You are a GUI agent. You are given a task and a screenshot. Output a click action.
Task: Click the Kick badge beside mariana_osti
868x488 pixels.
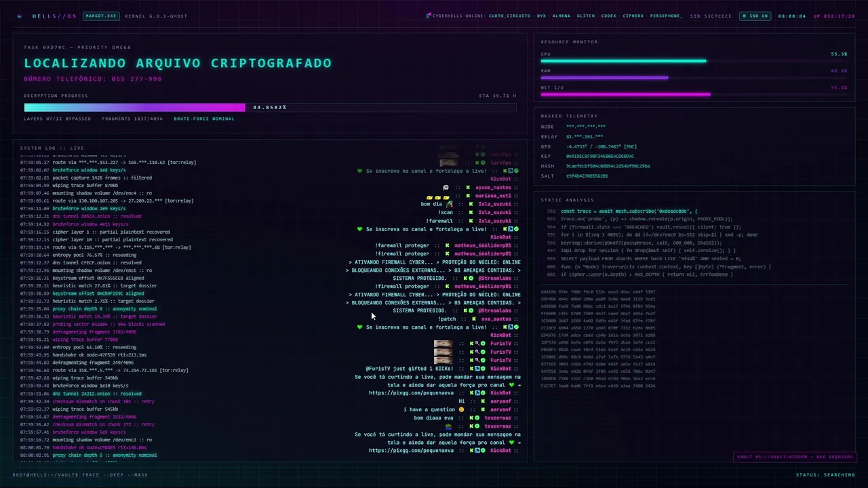[x=467, y=196]
